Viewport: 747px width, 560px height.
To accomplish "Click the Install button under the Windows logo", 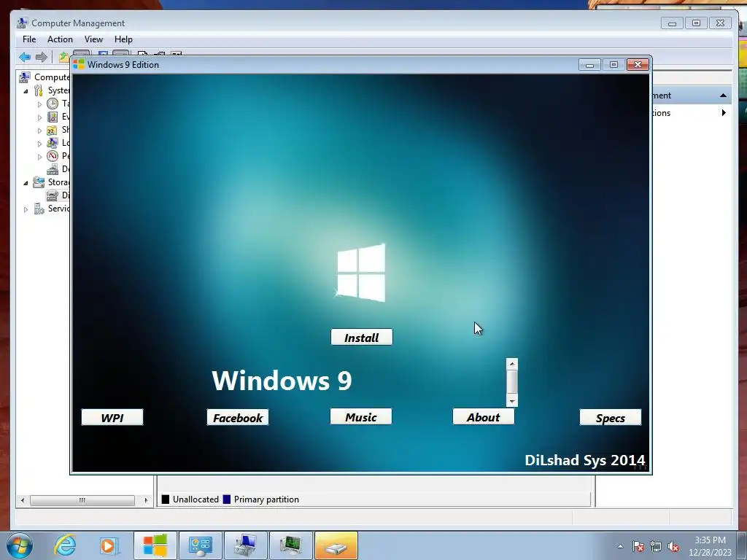I will 362,337.
